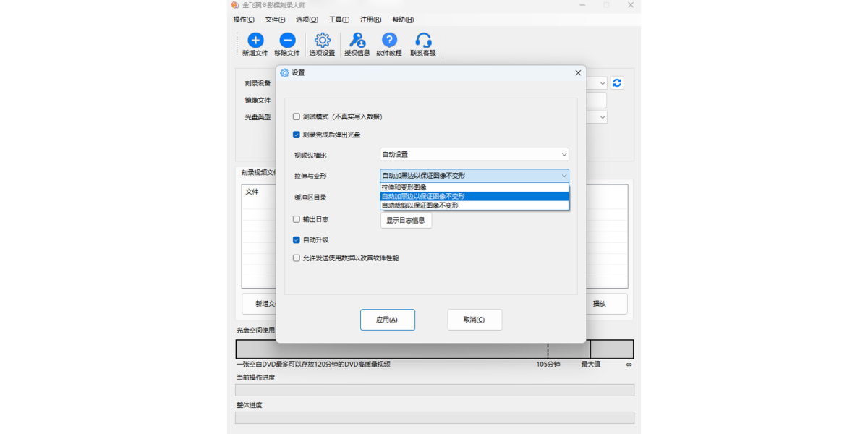Click the 联系客服 headset icon
Image resolution: width=868 pixels, height=434 pixels.
click(x=423, y=41)
